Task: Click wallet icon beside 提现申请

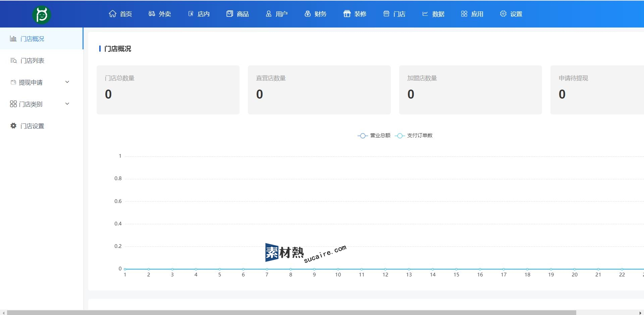Action: point(13,82)
